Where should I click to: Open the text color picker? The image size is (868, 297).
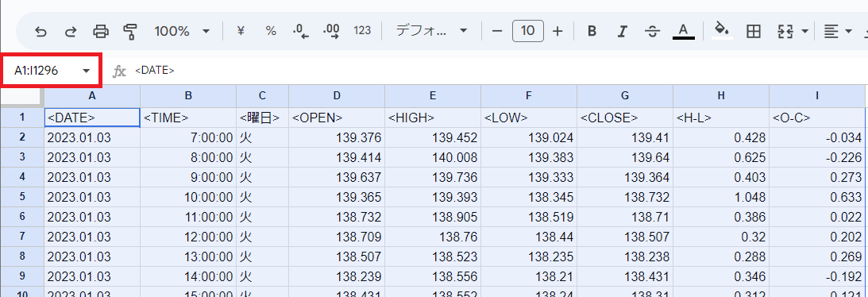coord(684,31)
